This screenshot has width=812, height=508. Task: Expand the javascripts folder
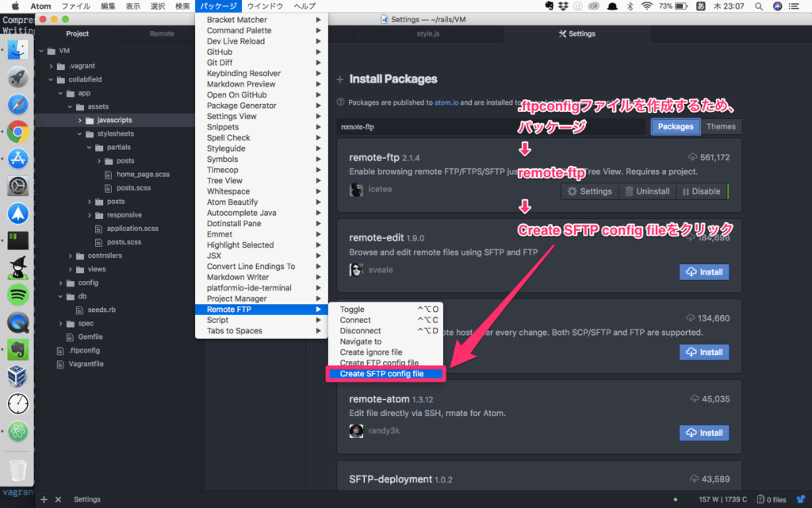(x=80, y=120)
